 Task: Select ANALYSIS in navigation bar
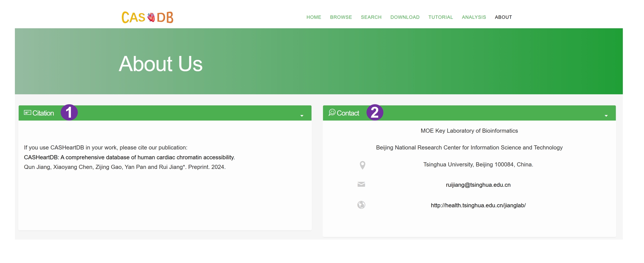point(474,17)
